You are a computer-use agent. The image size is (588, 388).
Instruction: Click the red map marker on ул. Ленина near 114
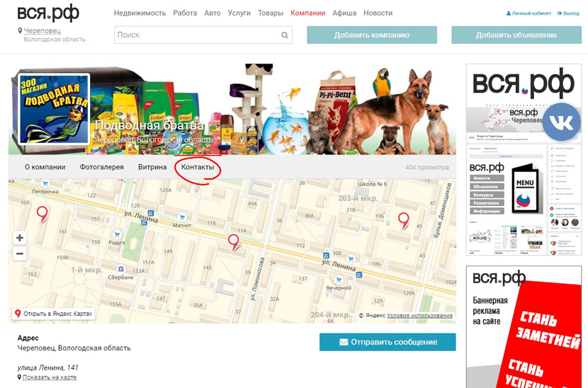click(x=234, y=242)
